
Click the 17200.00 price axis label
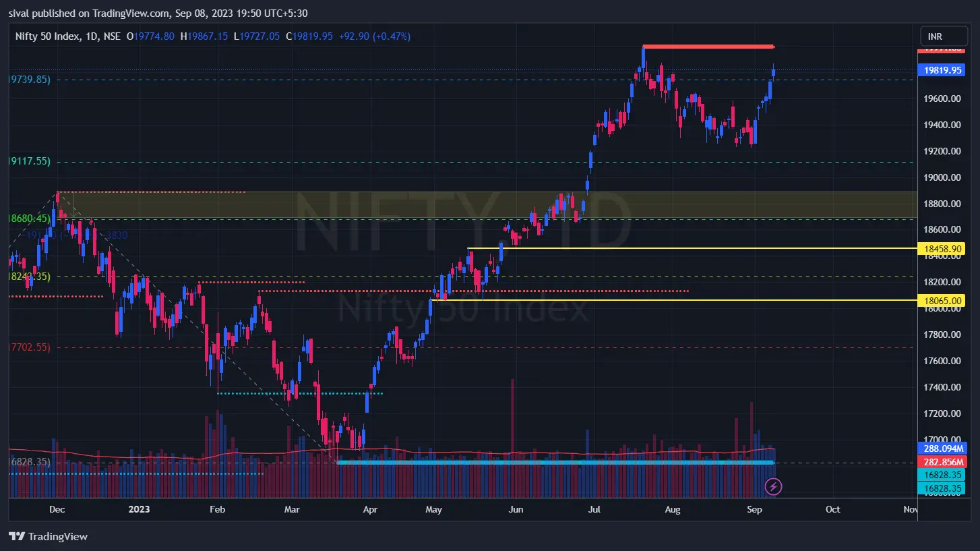pos(941,413)
